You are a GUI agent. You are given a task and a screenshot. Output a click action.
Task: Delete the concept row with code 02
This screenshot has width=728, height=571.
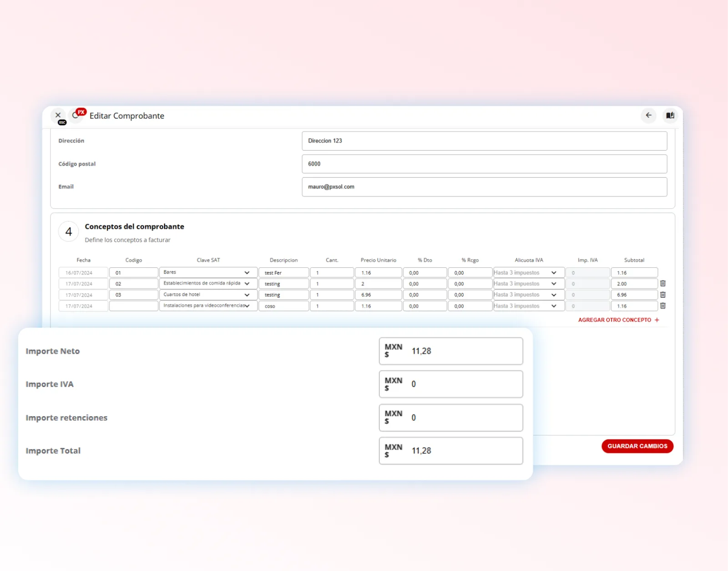[x=663, y=283]
